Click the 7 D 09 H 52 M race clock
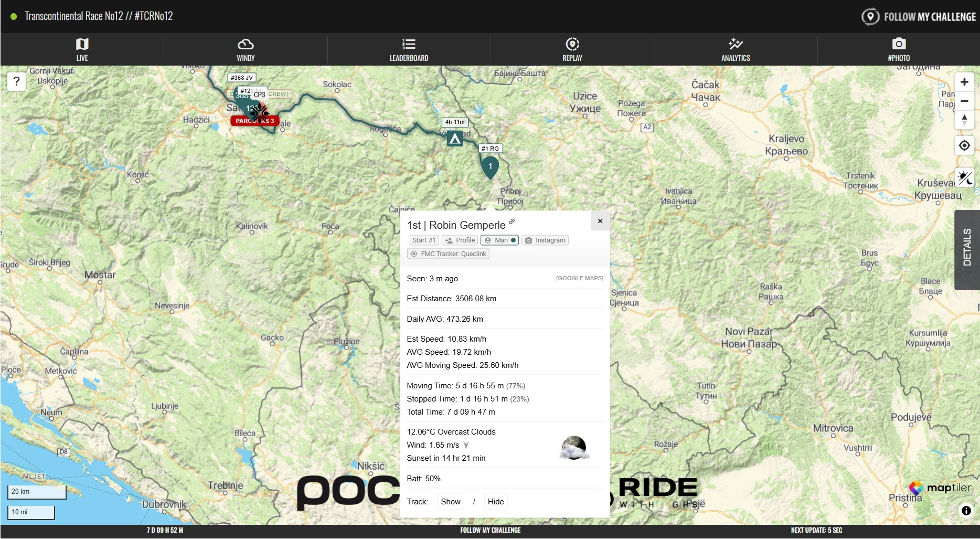980x539 pixels. 165,530
